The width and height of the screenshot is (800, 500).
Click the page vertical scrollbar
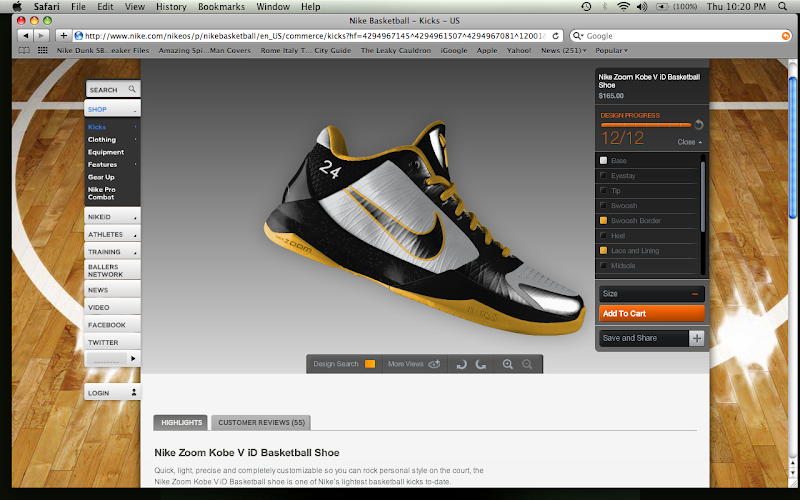pos(792,148)
